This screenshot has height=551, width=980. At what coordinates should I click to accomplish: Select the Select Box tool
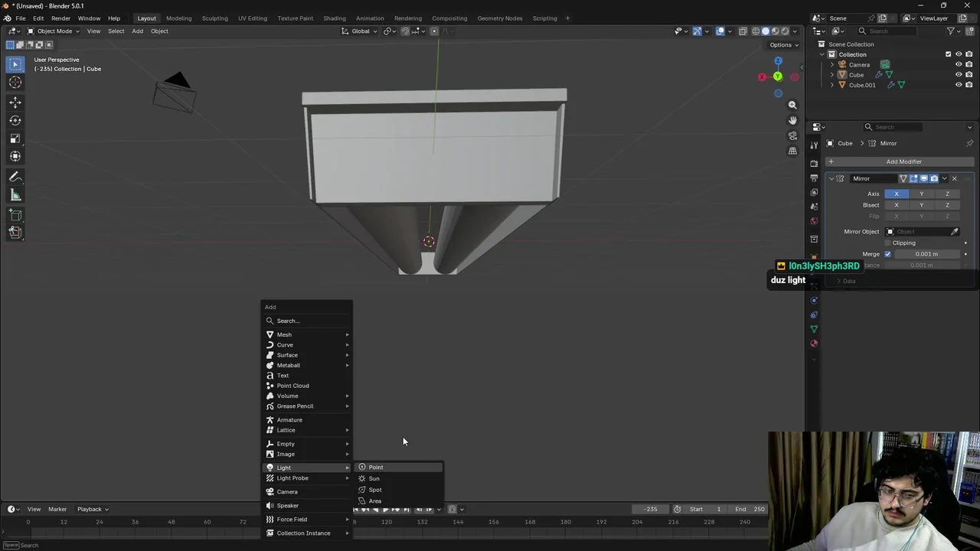(15, 64)
